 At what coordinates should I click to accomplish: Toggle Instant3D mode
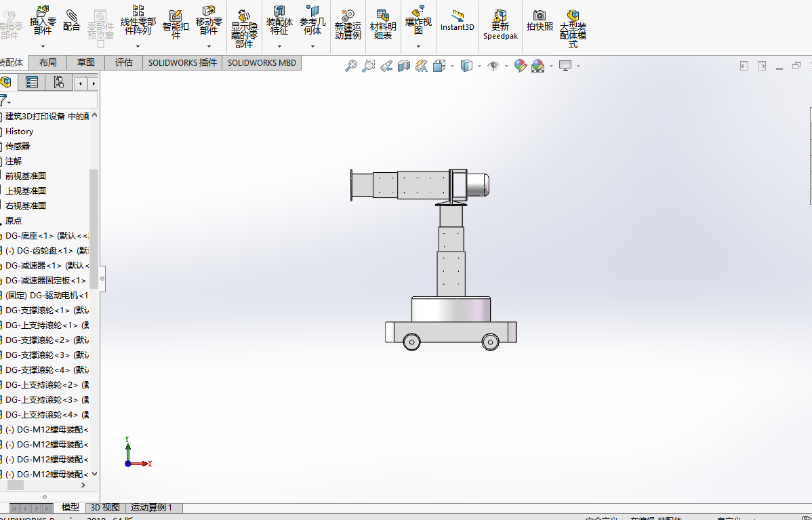coord(458,21)
